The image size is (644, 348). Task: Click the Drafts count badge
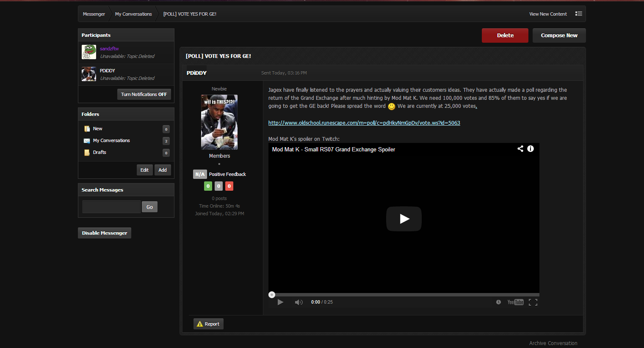click(166, 153)
